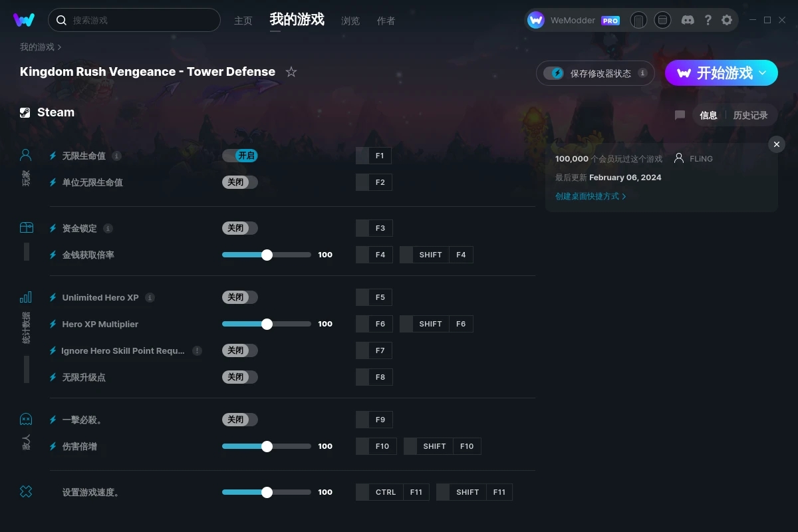Viewport: 798px width, 532px height.
Task: Go to the 主页 tab
Action: pyautogui.click(x=243, y=21)
